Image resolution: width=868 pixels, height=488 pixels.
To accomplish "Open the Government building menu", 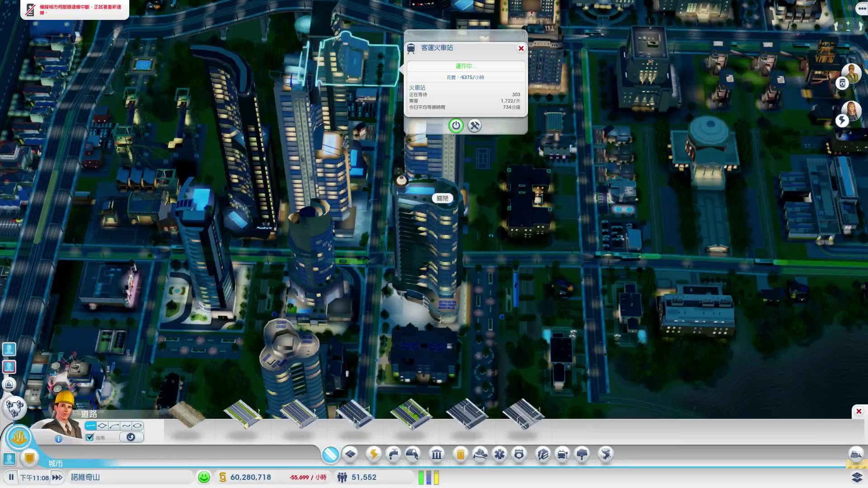I will tap(437, 454).
